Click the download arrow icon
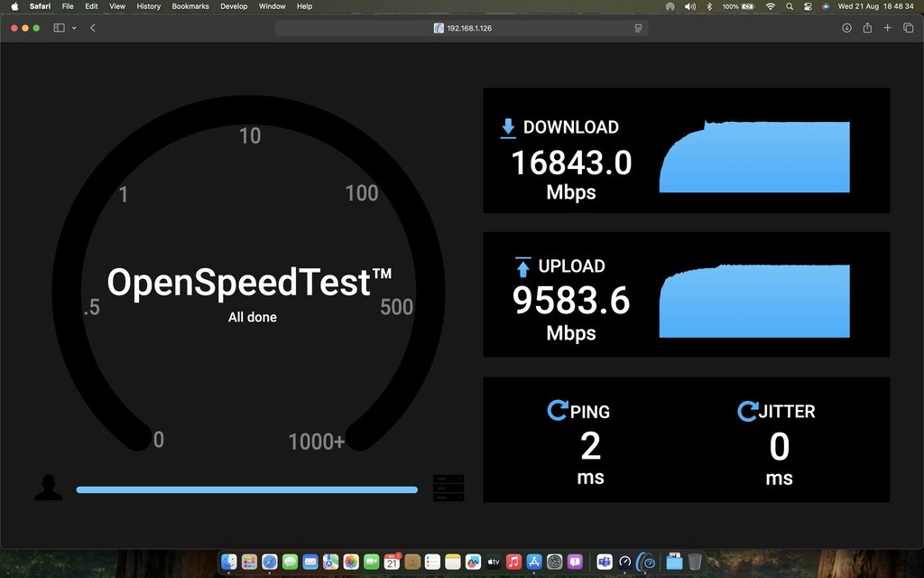This screenshot has height=578, width=924. point(508,128)
